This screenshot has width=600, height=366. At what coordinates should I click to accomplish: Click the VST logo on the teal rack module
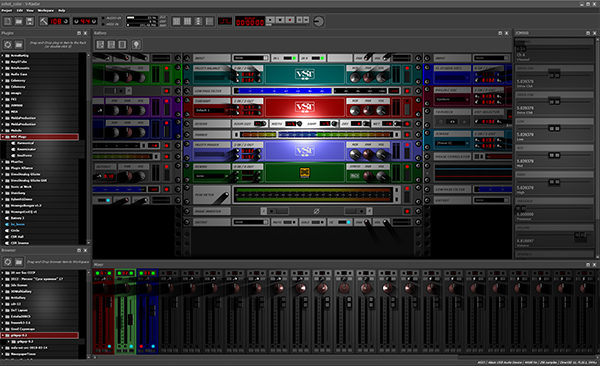point(305,74)
